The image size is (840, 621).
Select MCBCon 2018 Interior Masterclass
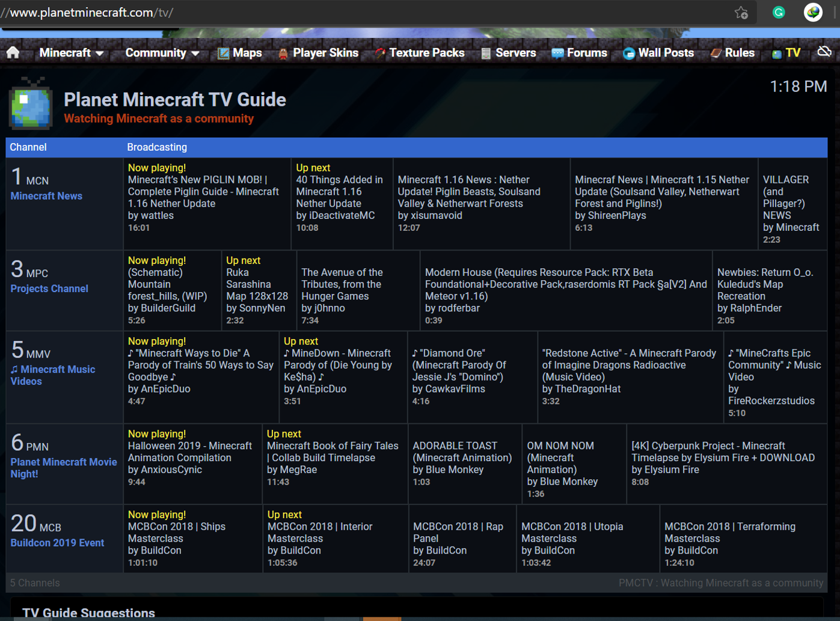click(x=336, y=538)
